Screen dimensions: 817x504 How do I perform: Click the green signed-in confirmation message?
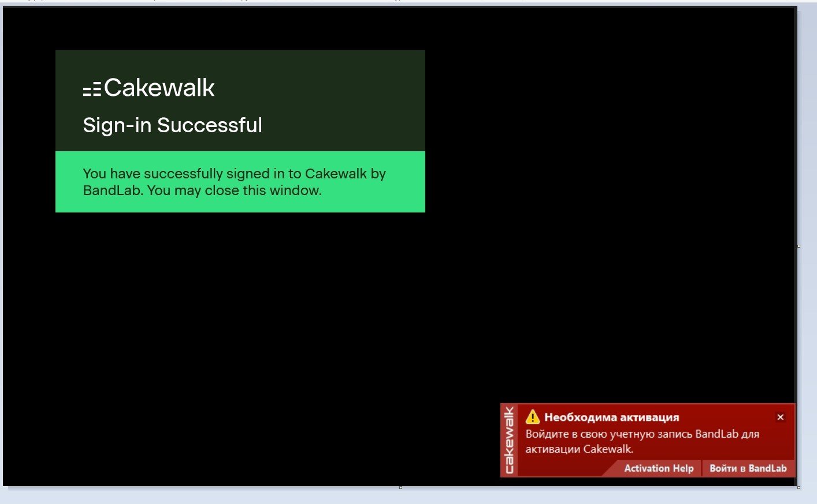(x=240, y=182)
